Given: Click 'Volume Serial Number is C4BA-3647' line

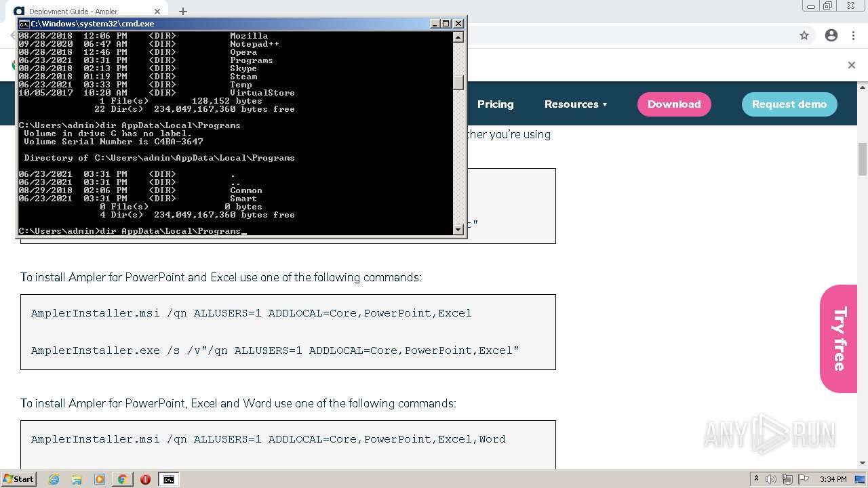Looking at the screenshot, I should pos(113,142).
